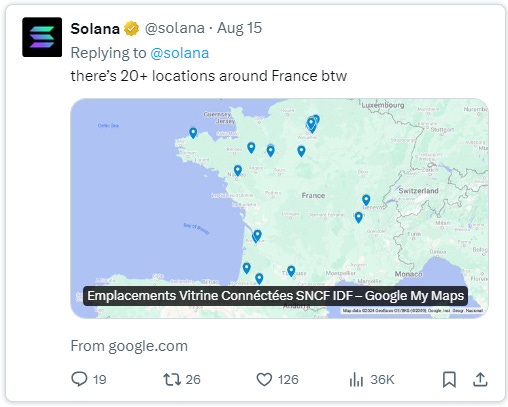Click the share upload icon
508x407 pixels.
(480, 379)
